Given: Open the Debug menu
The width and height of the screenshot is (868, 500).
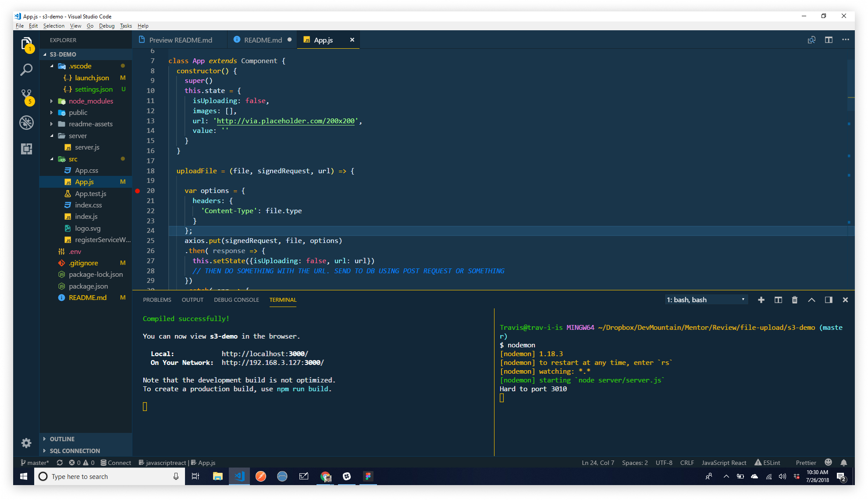Looking at the screenshot, I should tap(107, 26).
